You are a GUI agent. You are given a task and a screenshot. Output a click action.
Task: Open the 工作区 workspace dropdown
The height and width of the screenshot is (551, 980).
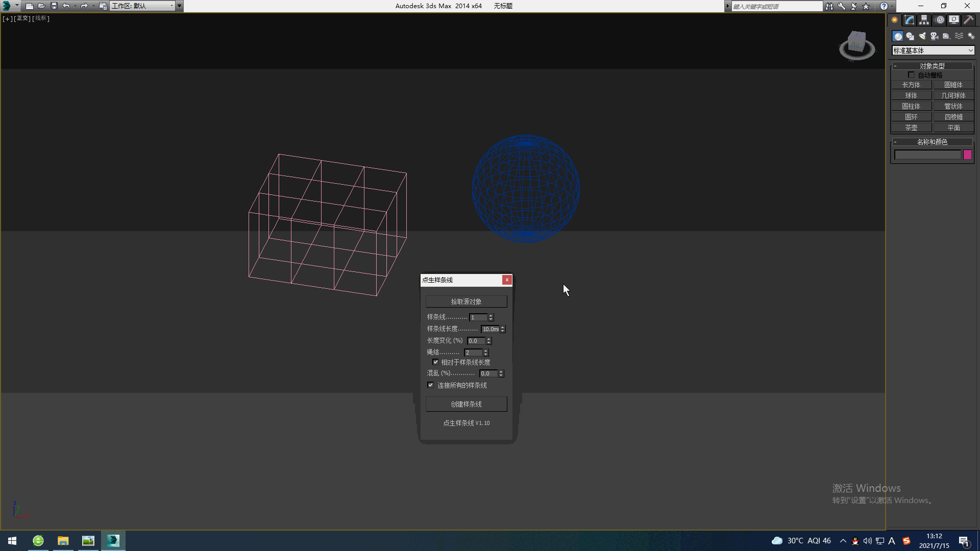coord(142,6)
